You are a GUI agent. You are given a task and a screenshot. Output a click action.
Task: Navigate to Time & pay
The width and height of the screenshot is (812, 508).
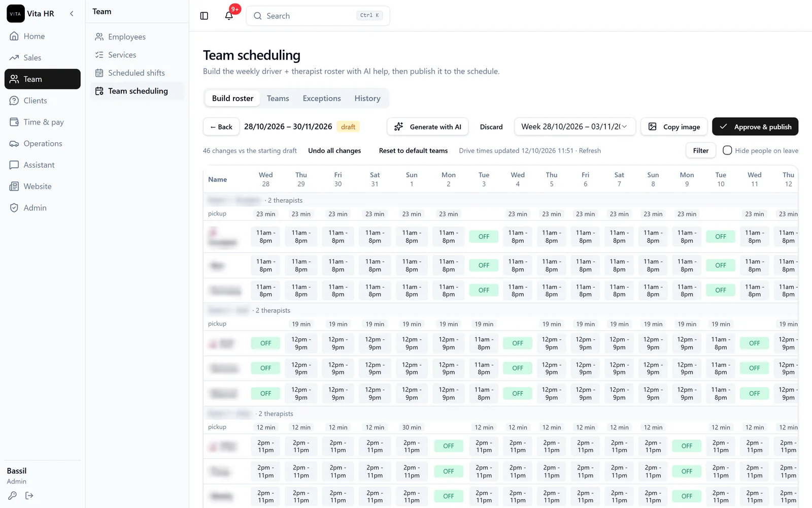click(43, 122)
